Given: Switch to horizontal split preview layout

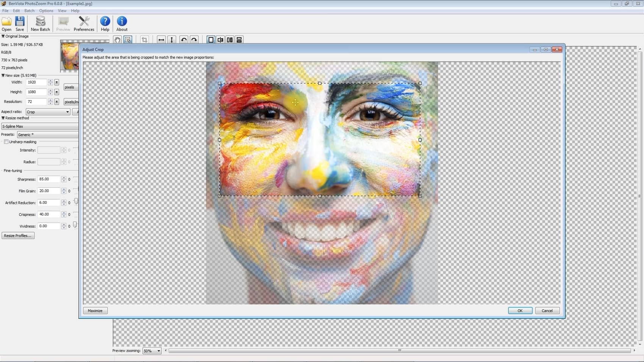Looking at the screenshot, I should (x=239, y=40).
